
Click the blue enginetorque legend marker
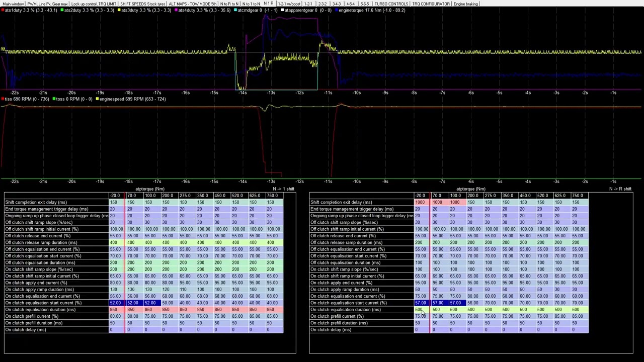click(x=337, y=10)
